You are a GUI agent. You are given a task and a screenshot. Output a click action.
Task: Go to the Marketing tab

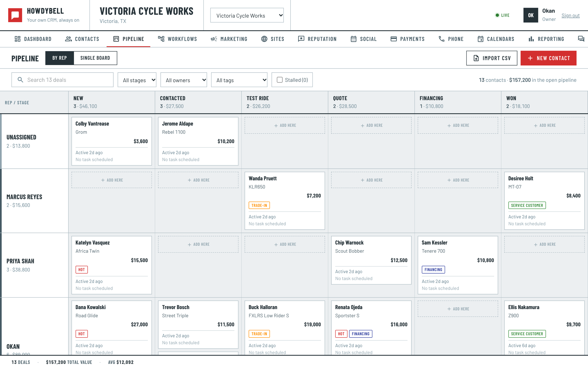(x=229, y=39)
